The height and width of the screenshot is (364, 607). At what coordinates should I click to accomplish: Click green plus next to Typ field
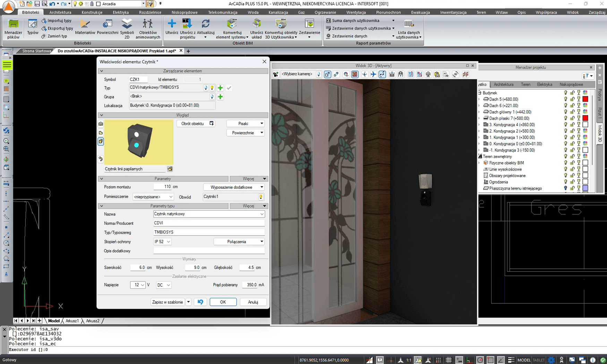click(x=220, y=88)
